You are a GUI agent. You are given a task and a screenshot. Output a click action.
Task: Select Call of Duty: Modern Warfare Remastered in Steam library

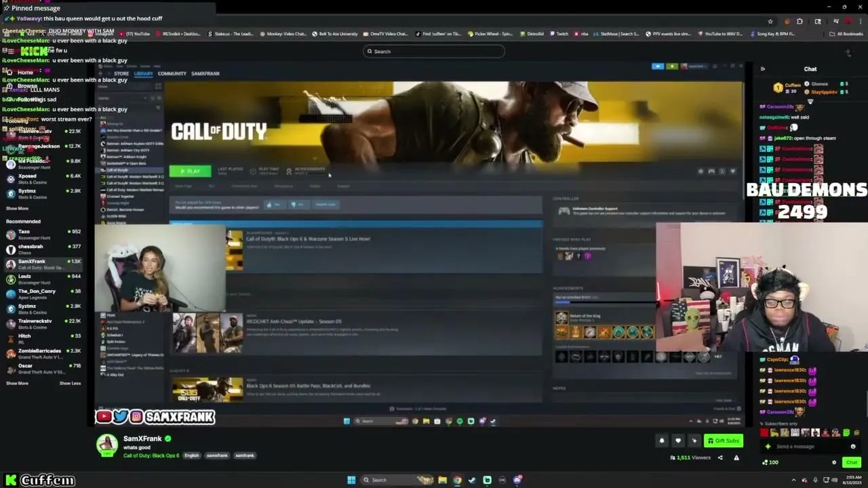132,190
